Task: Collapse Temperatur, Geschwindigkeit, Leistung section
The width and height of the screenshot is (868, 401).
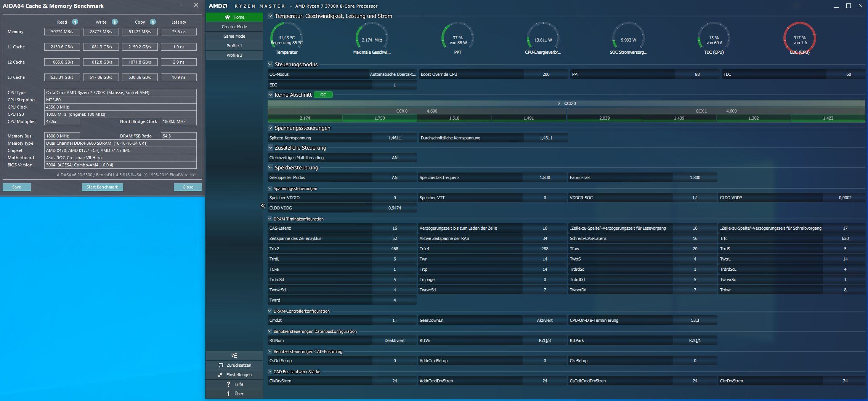Action: click(270, 16)
